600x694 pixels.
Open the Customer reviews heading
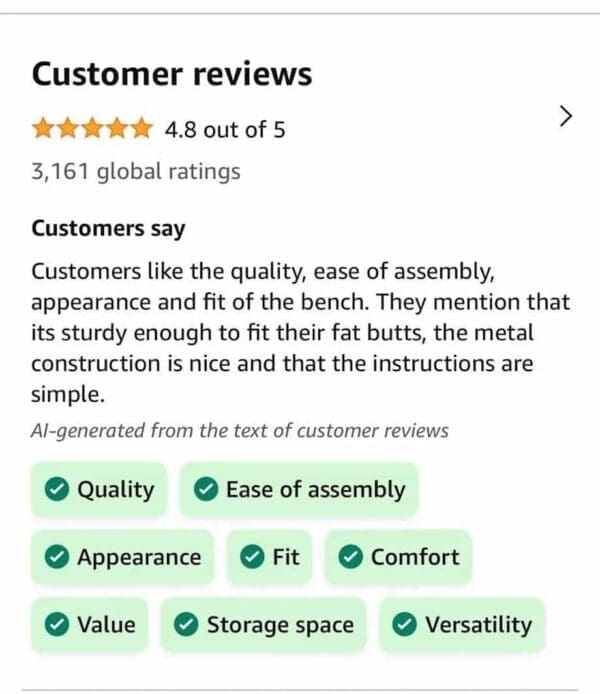pyautogui.click(x=172, y=74)
